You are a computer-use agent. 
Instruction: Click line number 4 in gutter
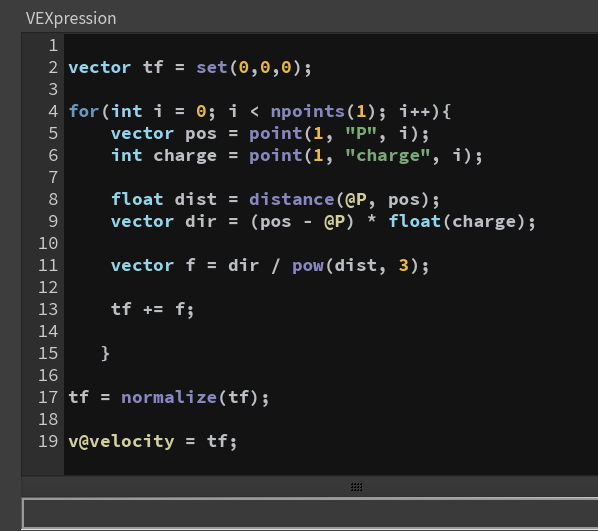click(x=53, y=111)
